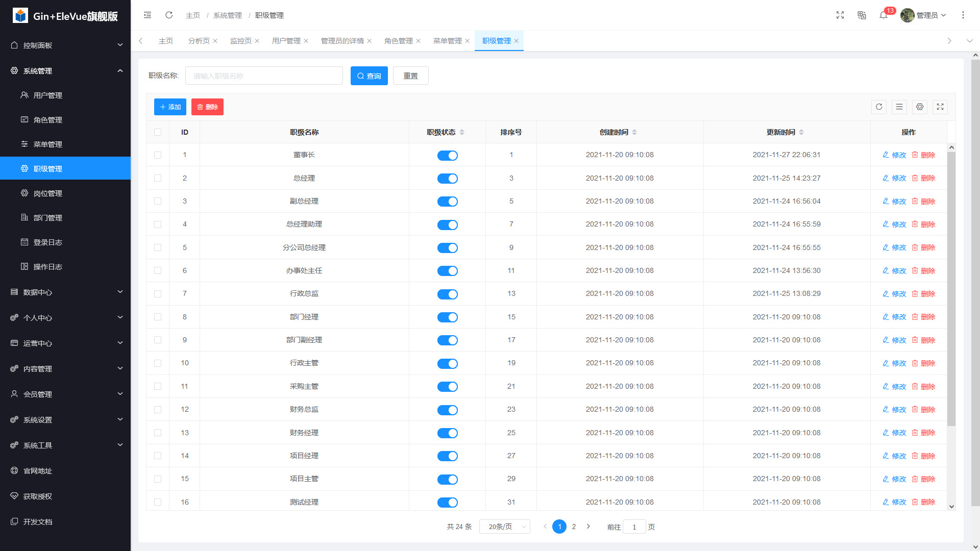Click the table density lines icon
Viewport: 980px width, 551px height.
pos(899,107)
